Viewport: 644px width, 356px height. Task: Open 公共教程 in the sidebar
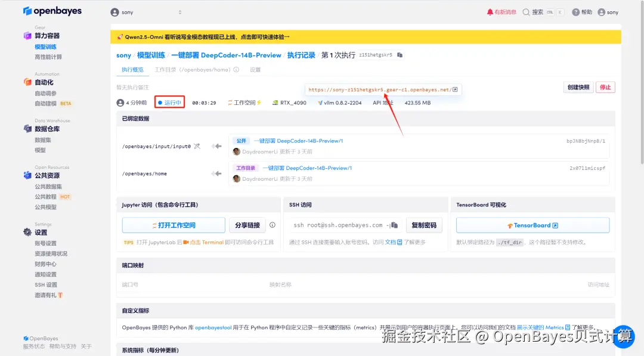tap(52, 197)
